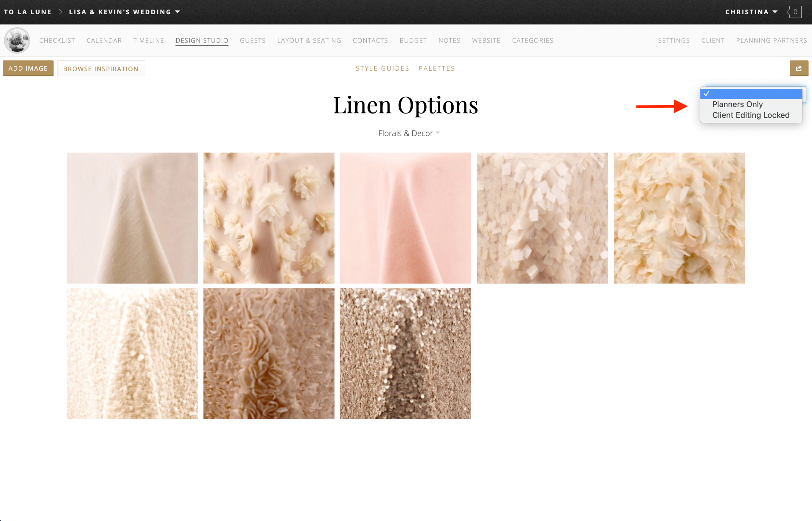Switch to the DESIGN STUDIO tab
This screenshot has height=521, width=812.
(202, 40)
